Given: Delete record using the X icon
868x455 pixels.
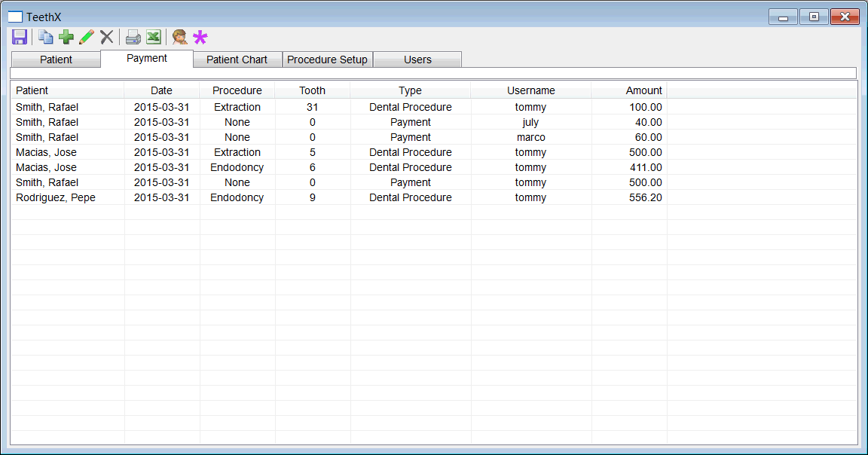Looking at the screenshot, I should [107, 37].
